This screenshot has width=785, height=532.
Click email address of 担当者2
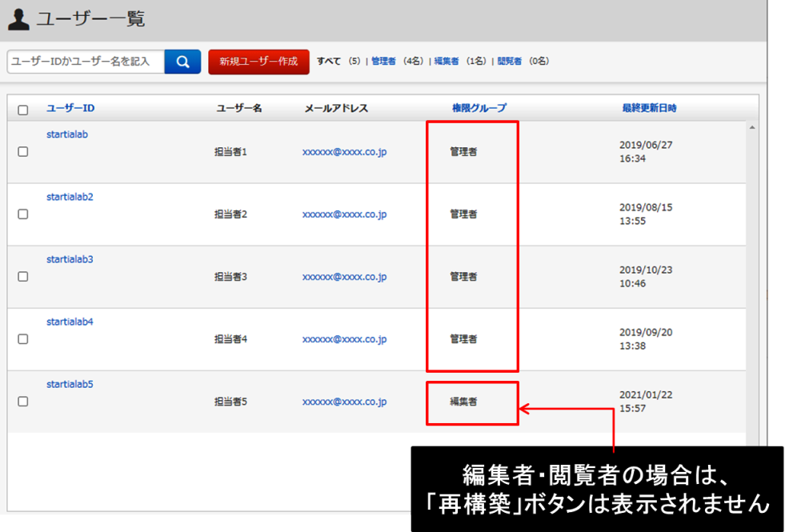tap(344, 214)
